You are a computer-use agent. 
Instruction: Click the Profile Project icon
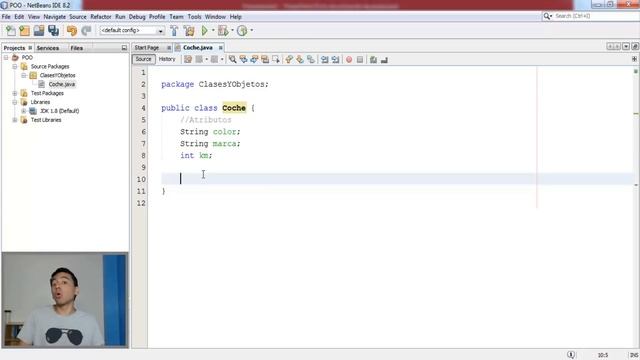click(x=242, y=31)
